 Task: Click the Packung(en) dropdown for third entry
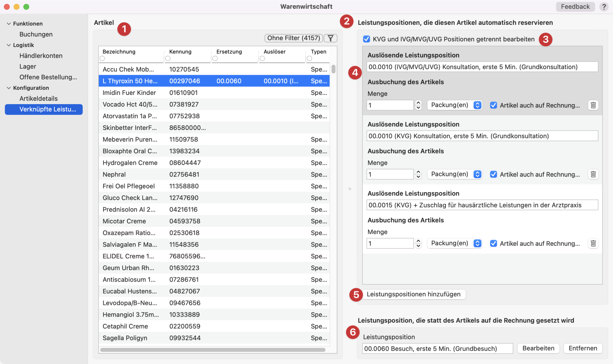[x=454, y=243]
